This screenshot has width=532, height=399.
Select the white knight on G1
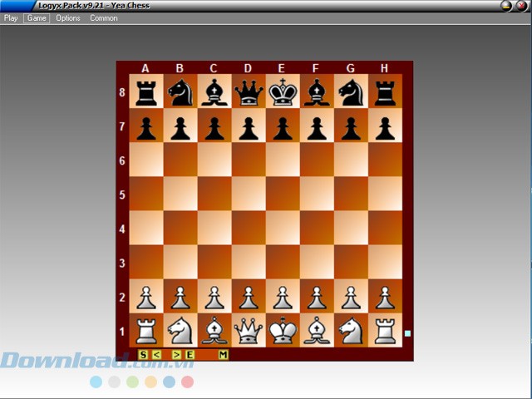click(351, 330)
